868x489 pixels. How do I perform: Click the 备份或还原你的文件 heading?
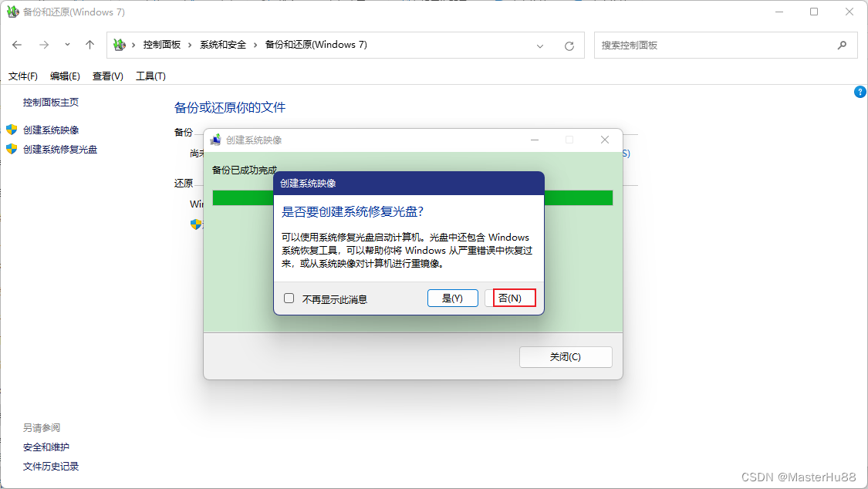[230, 107]
